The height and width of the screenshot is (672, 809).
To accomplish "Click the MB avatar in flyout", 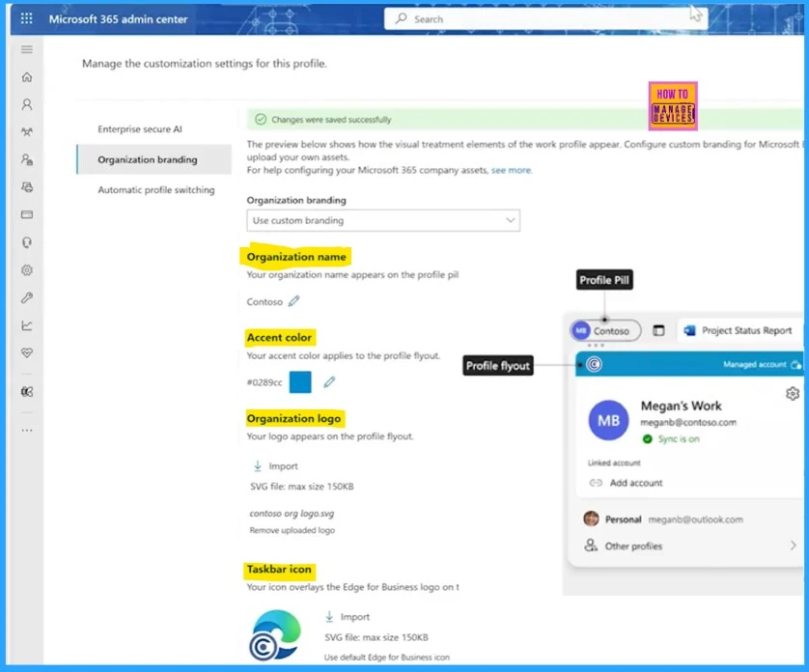I will [609, 420].
